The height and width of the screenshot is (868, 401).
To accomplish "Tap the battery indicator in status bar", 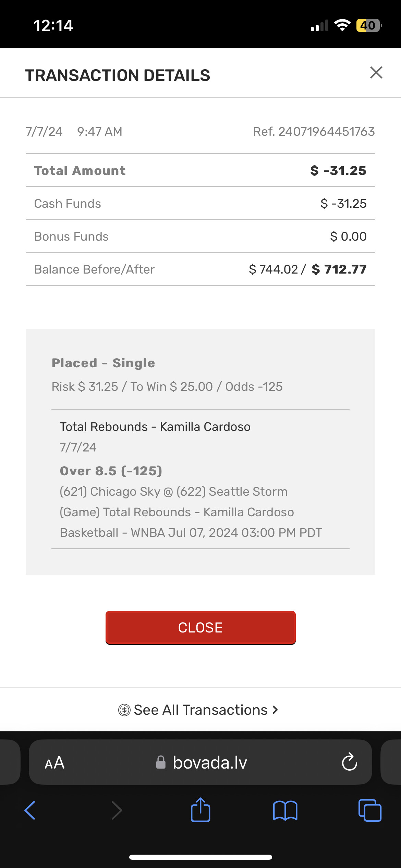I will (x=368, y=25).
